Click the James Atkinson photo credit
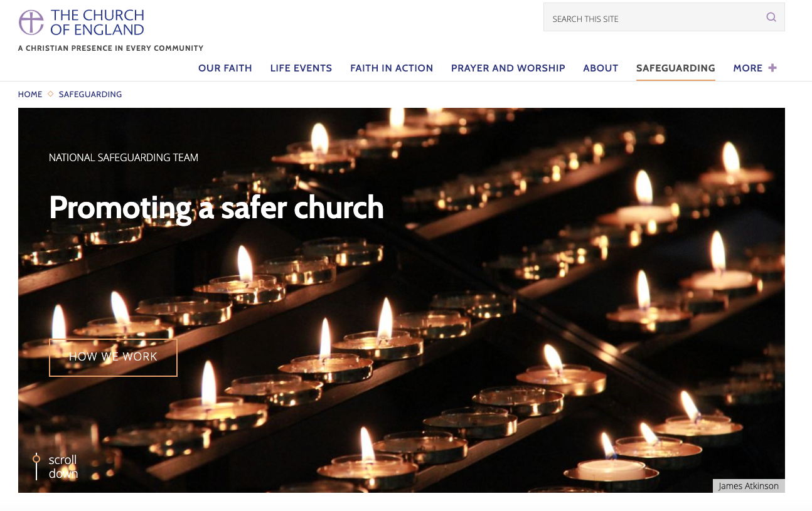This screenshot has height=511, width=812. click(748, 486)
